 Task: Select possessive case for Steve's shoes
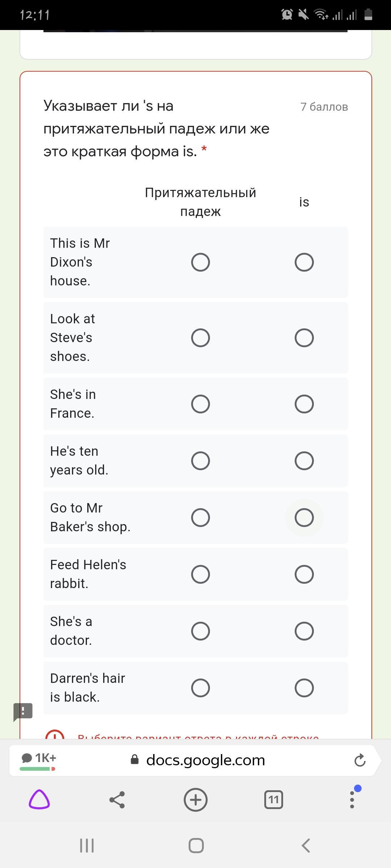[x=201, y=338]
